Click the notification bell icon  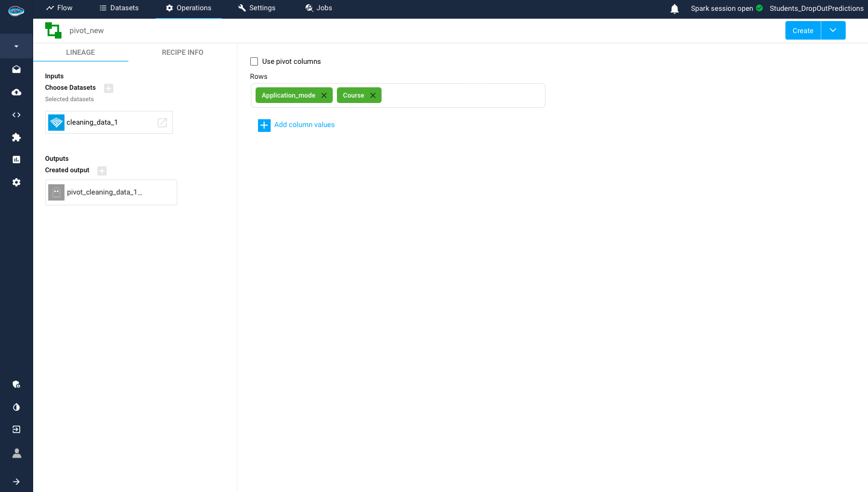tap(675, 8)
